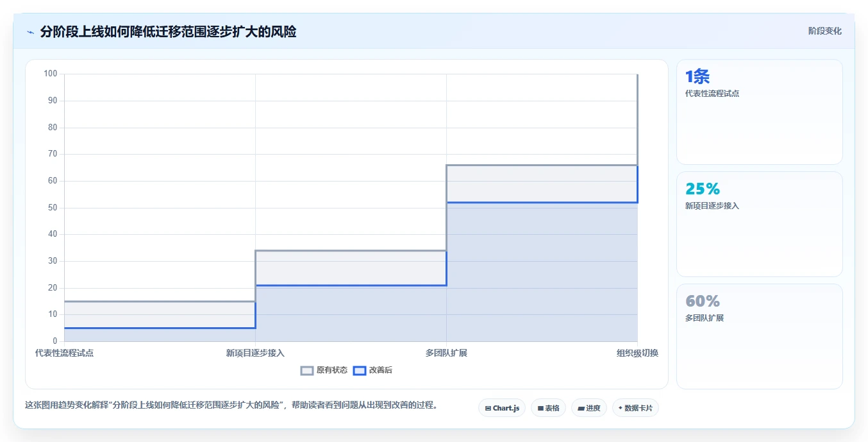Click the 进度 tag
The height and width of the screenshot is (442, 868).
click(x=589, y=408)
